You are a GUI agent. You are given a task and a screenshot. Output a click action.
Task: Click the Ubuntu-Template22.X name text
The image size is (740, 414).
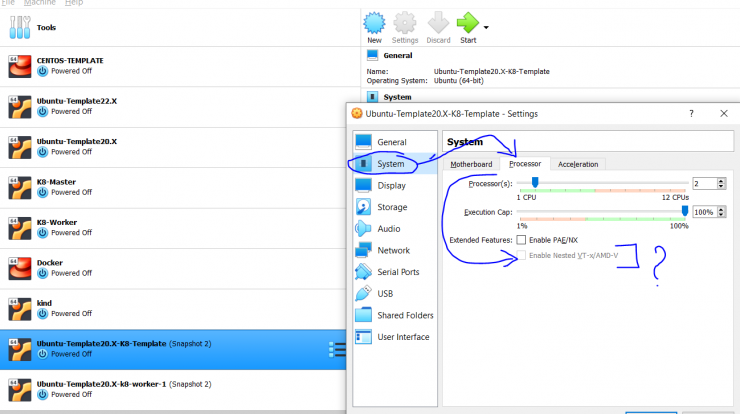pyautogui.click(x=77, y=101)
